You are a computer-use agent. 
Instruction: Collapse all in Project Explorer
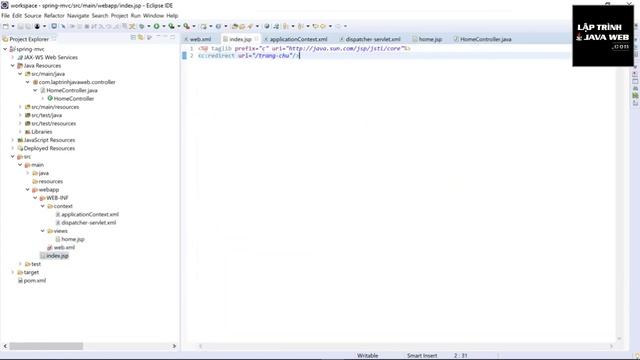tap(133, 38)
